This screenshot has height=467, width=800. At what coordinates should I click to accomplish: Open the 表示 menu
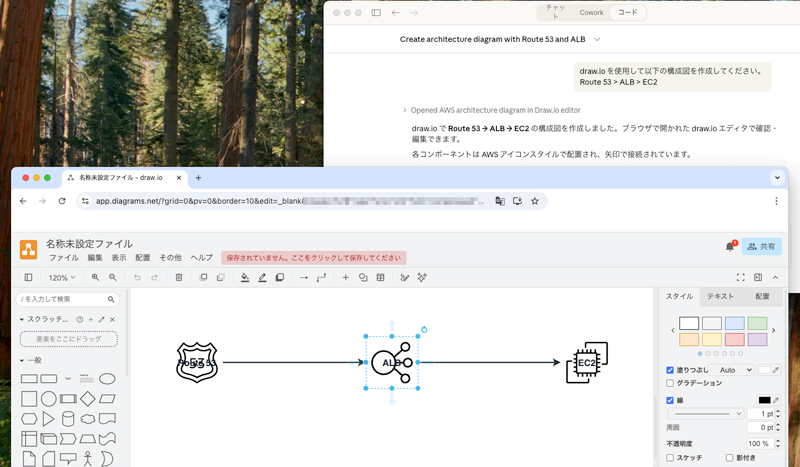click(119, 258)
